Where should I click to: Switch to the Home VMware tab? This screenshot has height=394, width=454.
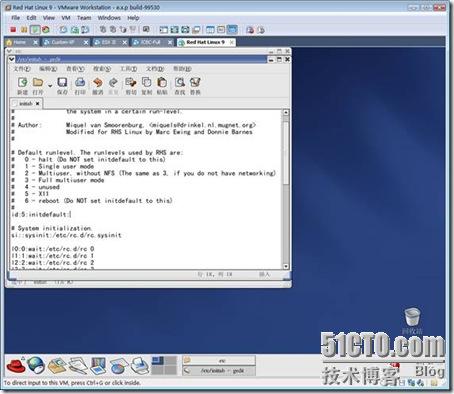click(19, 42)
